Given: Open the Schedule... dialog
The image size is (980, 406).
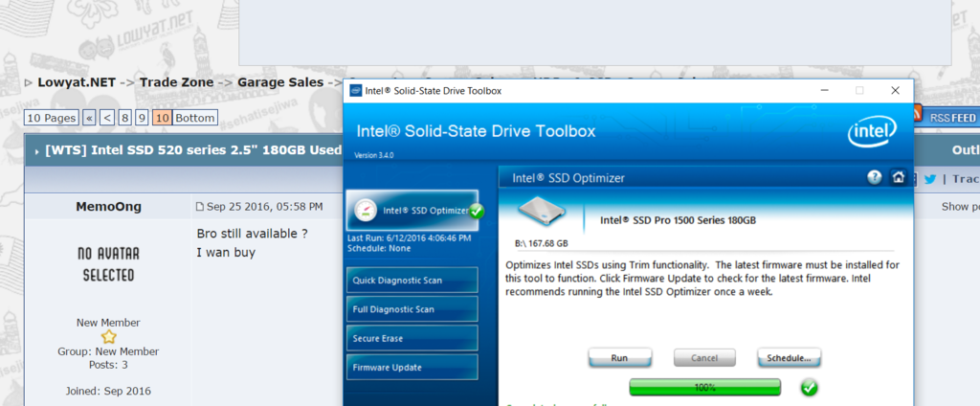Looking at the screenshot, I should click(x=789, y=358).
